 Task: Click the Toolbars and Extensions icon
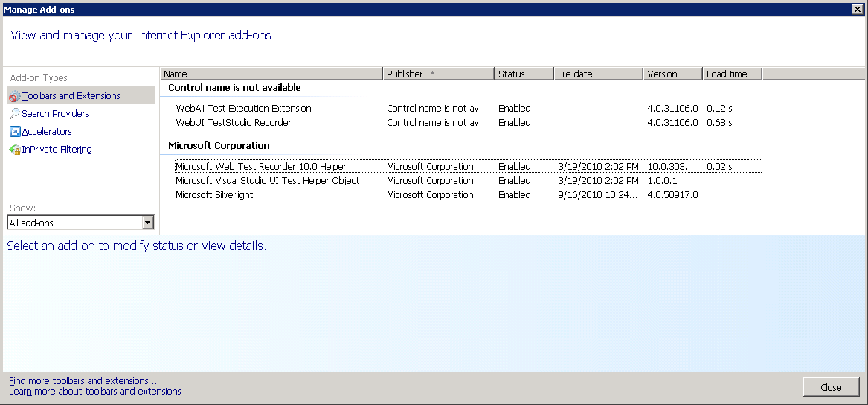point(15,96)
